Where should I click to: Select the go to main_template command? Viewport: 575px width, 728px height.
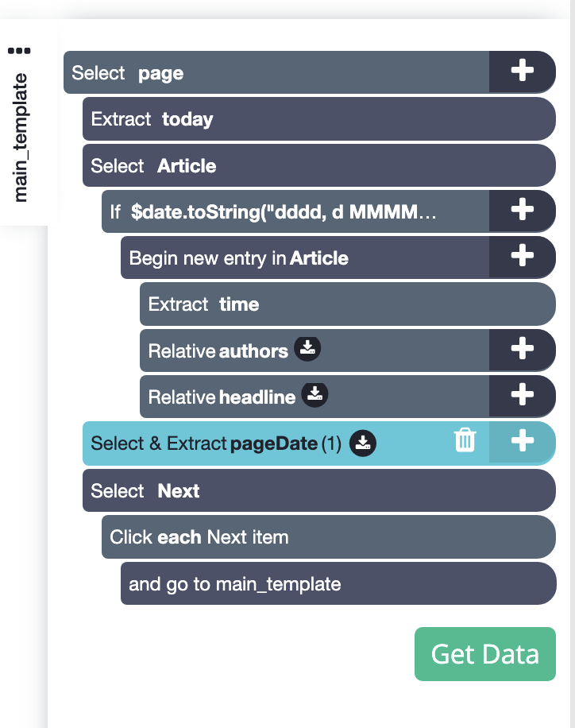337,584
